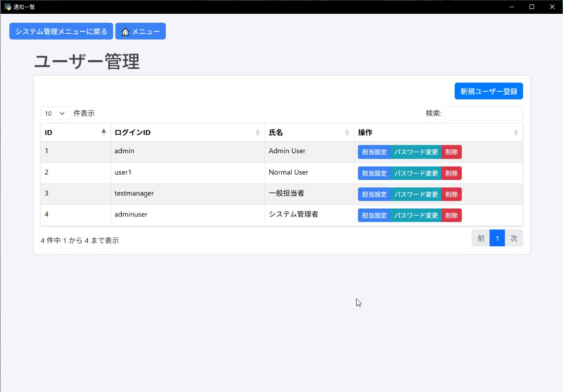Open 担当設定 for the admin user
The image size is (563, 392).
pyautogui.click(x=374, y=152)
